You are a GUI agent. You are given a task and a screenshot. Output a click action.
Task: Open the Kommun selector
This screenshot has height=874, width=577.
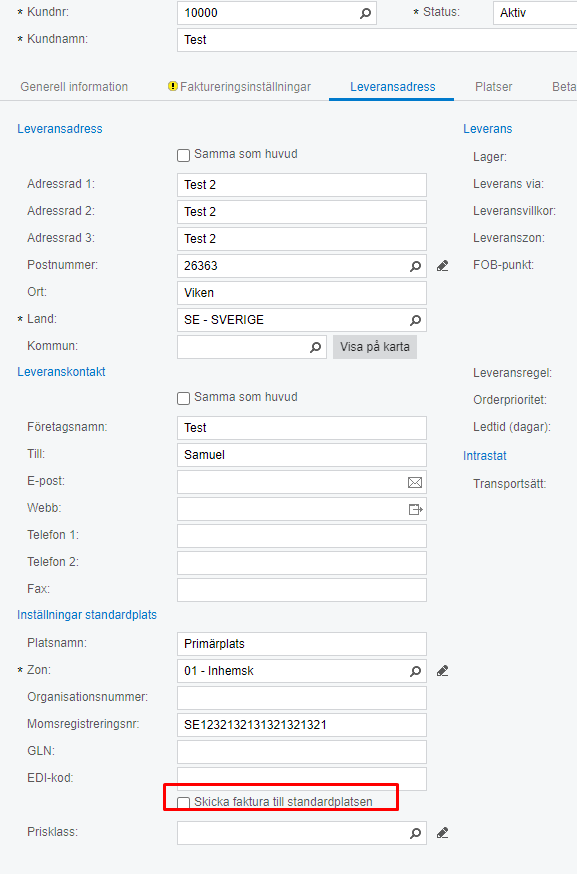pos(315,346)
